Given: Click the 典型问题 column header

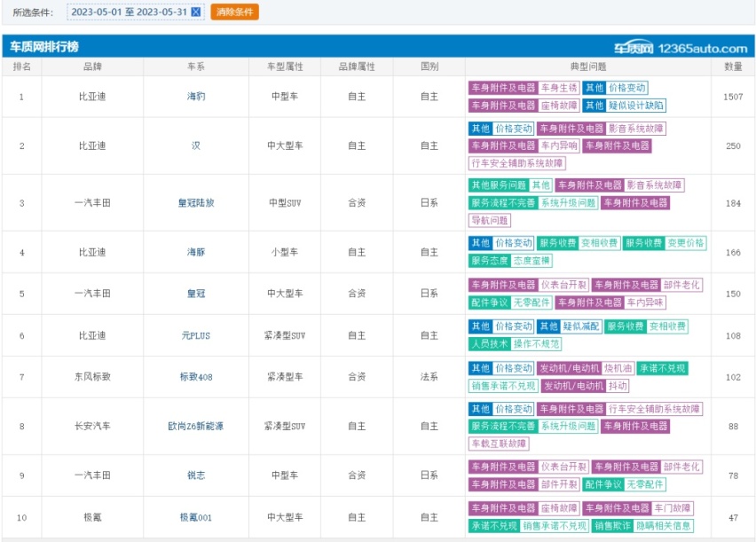Looking at the screenshot, I should click(x=588, y=67).
